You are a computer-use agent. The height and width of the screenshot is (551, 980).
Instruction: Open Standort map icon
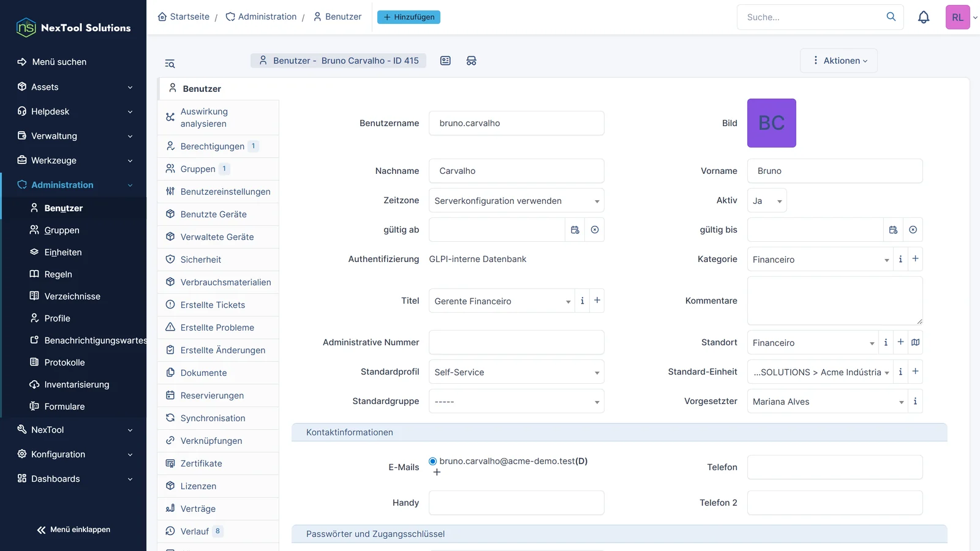[915, 342]
